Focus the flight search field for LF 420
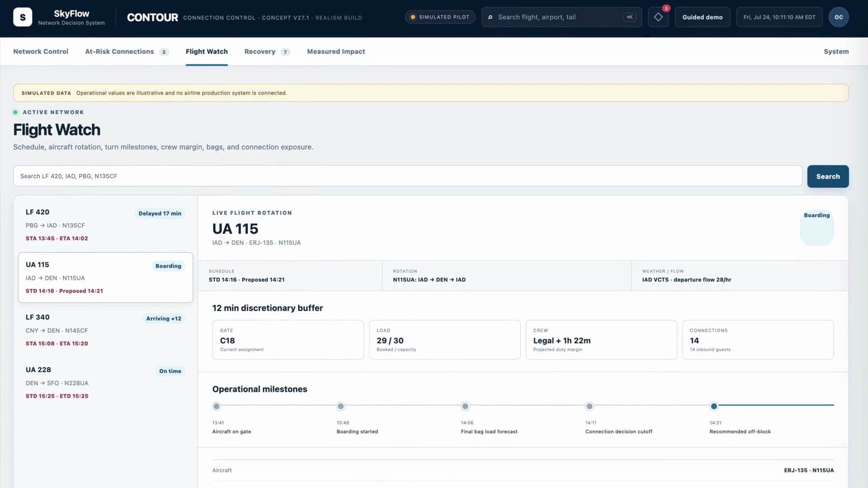Viewport: 868px width, 488px height. tap(407, 176)
